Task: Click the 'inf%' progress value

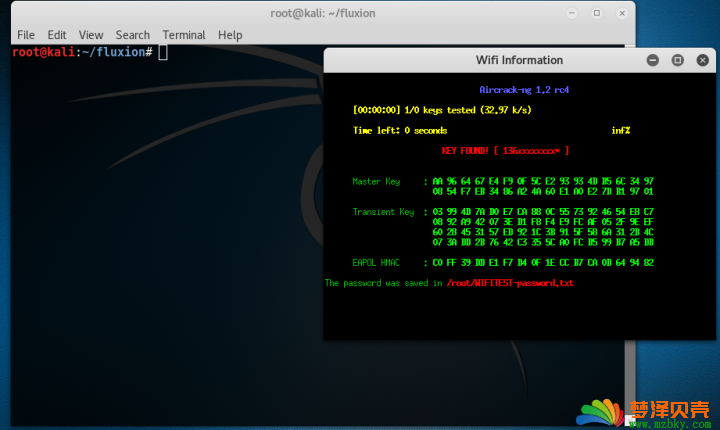Action: pyautogui.click(x=620, y=131)
